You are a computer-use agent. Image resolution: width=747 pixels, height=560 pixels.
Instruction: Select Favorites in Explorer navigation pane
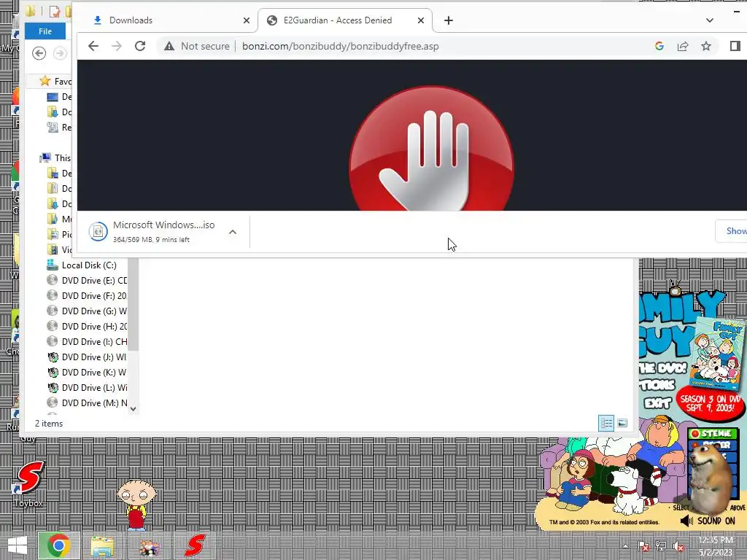[x=55, y=81]
